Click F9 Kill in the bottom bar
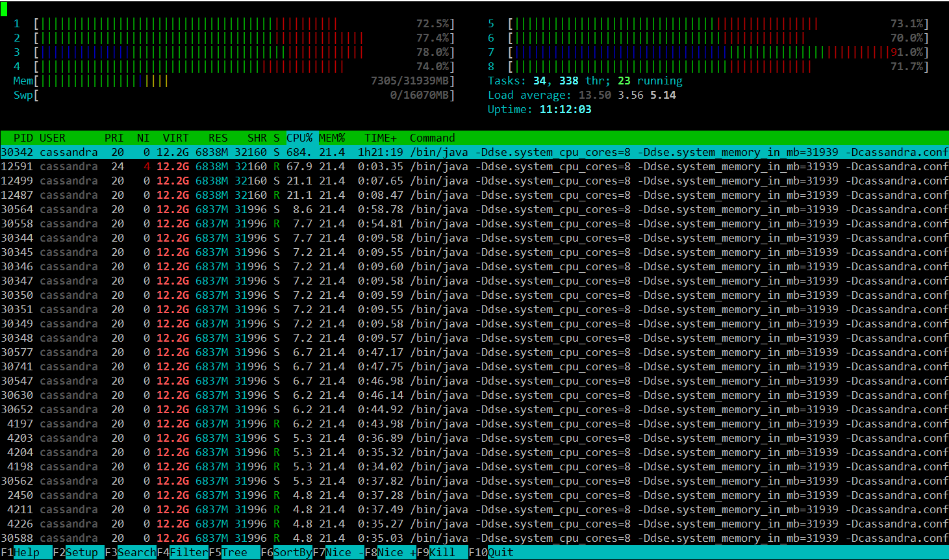Viewport: 949px width, 560px height. pyautogui.click(x=442, y=553)
